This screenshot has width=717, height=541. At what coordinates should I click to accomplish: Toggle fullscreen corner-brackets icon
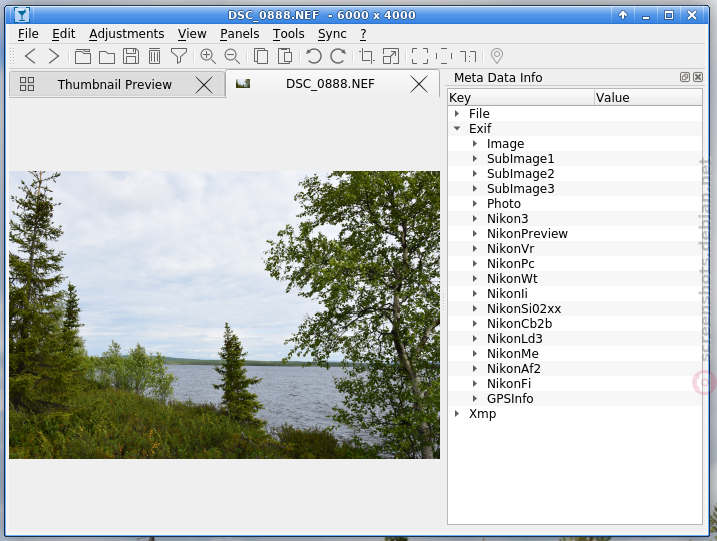coord(420,56)
